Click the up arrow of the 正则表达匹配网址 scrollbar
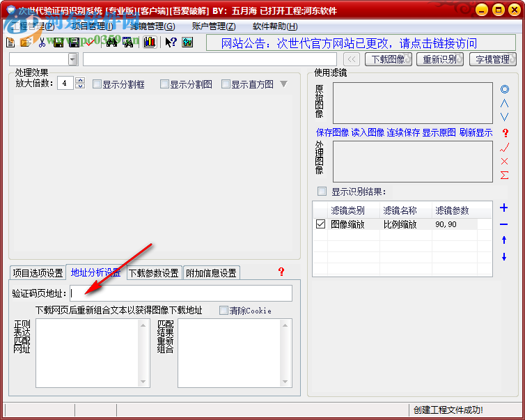 (143, 325)
